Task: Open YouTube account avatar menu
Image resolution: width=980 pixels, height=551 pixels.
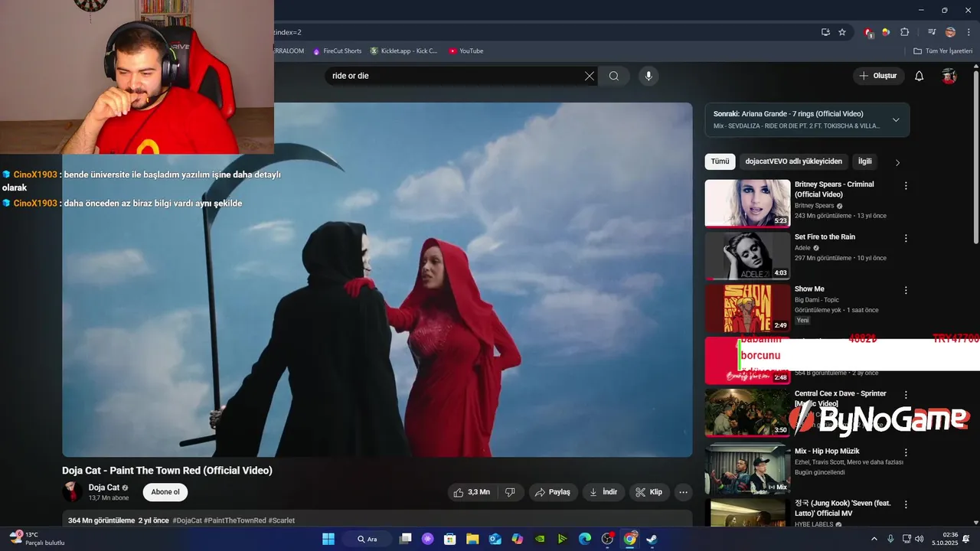Action: tap(949, 76)
